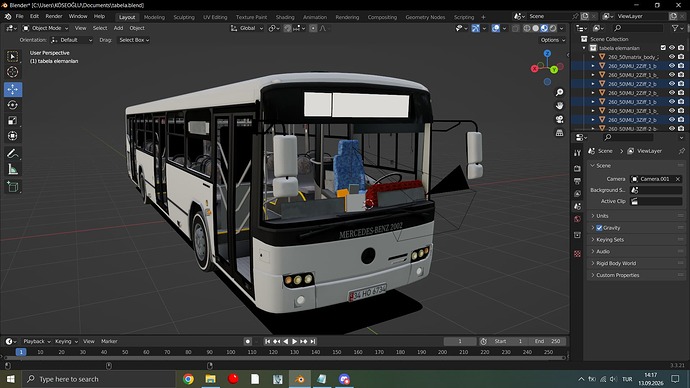Image resolution: width=690 pixels, height=388 pixels.
Task: Switch to UV Editing workspace tab
Action: pyautogui.click(x=215, y=17)
